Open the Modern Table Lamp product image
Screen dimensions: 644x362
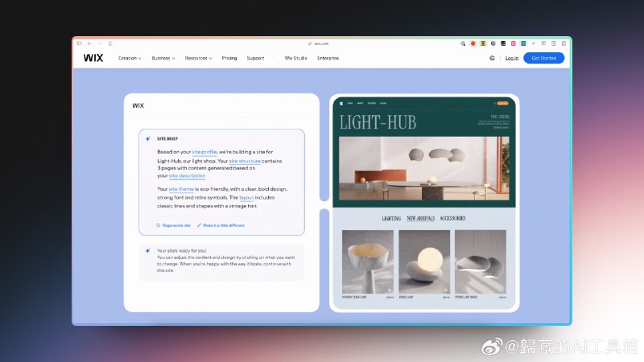(368, 262)
